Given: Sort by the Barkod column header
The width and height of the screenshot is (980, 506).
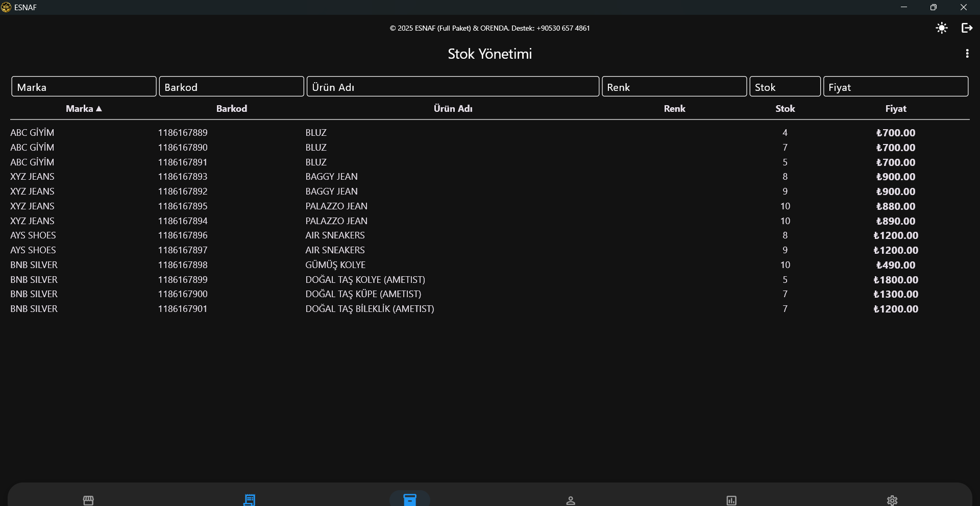Looking at the screenshot, I should point(231,109).
